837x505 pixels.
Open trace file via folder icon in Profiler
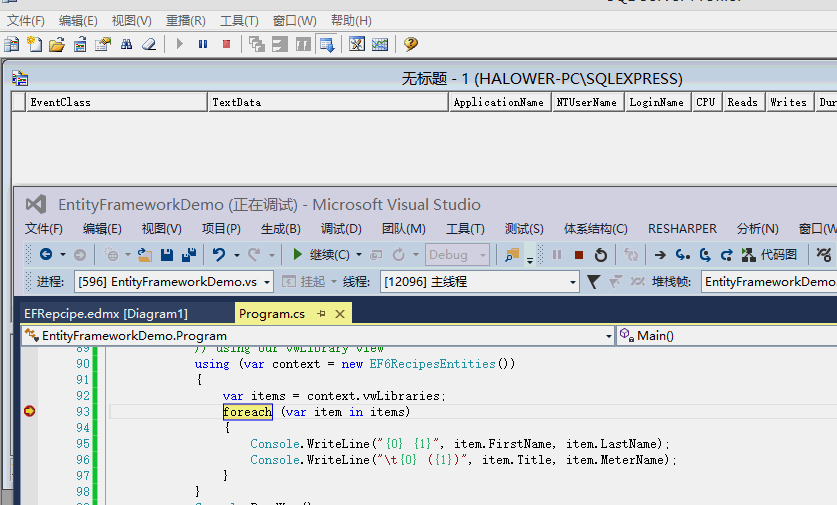point(57,44)
